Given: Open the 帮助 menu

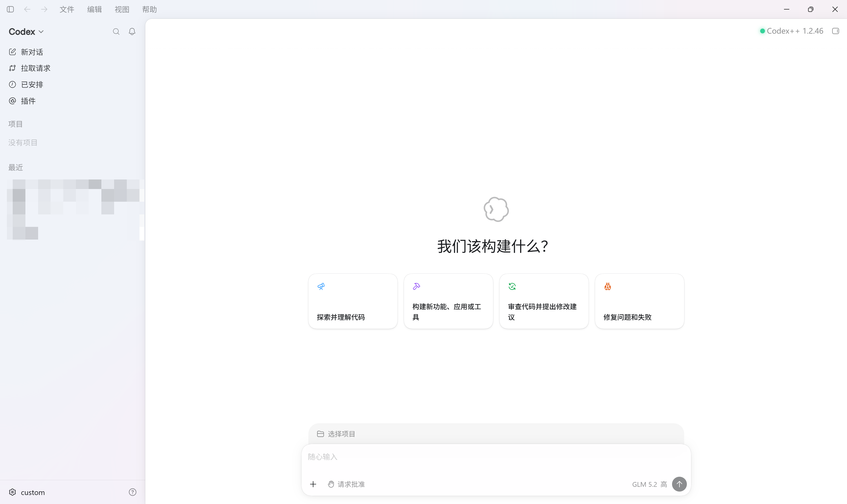Looking at the screenshot, I should coord(150,9).
